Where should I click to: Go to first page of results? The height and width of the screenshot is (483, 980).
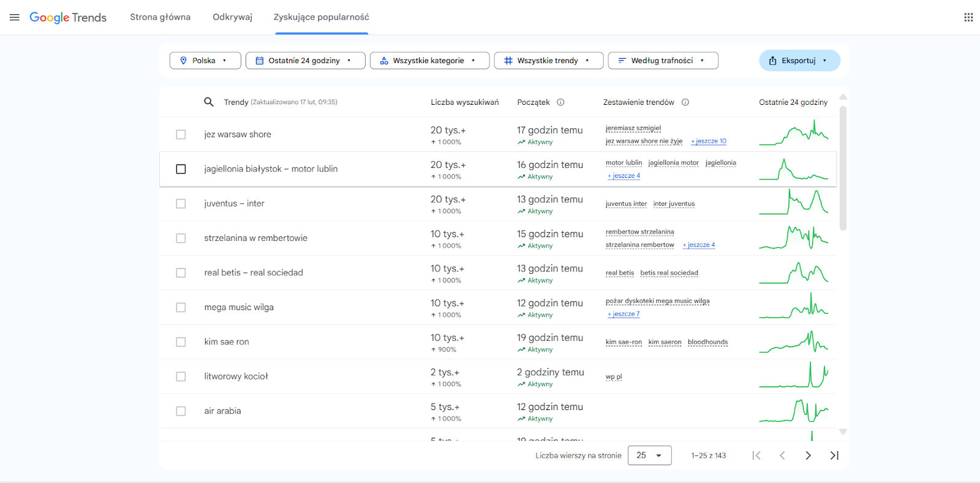coord(756,455)
